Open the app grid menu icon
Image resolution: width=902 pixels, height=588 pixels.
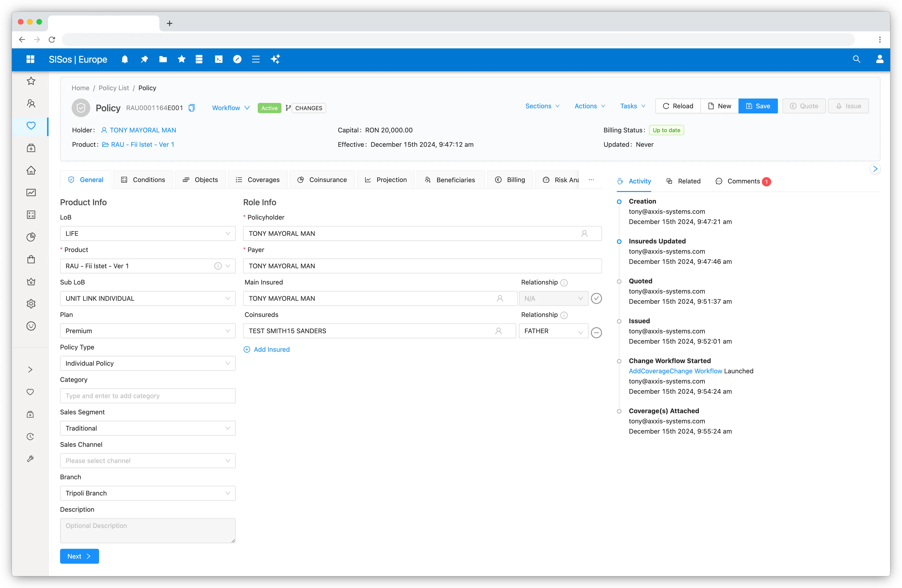(x=30, y=59)
